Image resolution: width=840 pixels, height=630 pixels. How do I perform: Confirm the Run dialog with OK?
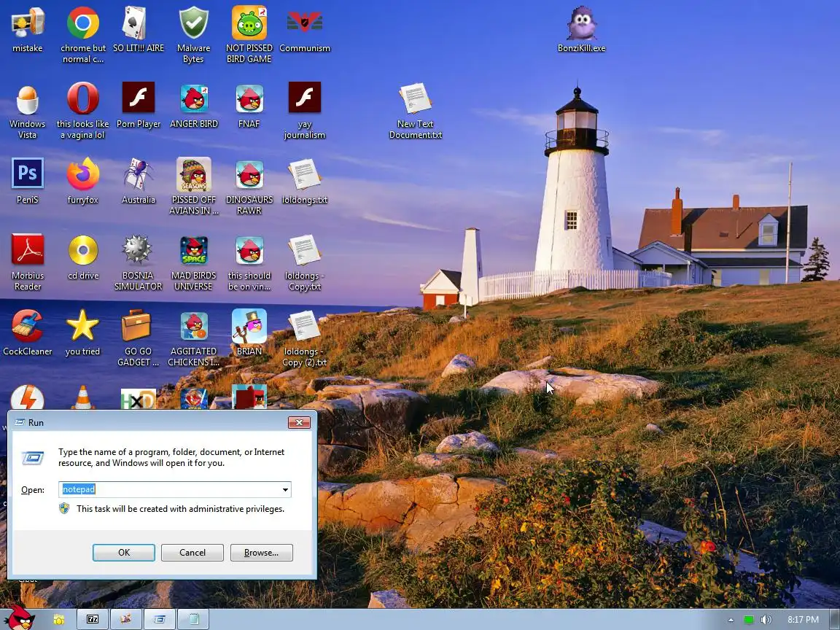click(124, 552)
